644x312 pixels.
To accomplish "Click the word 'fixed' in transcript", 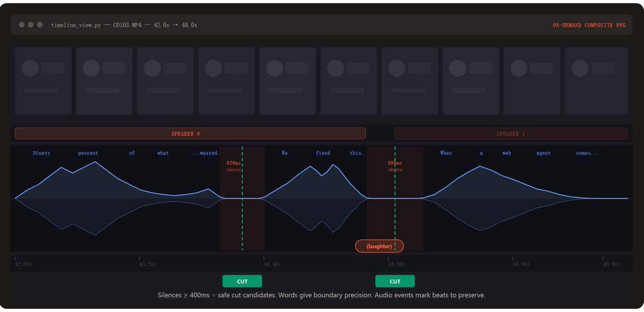I will 323,153.
